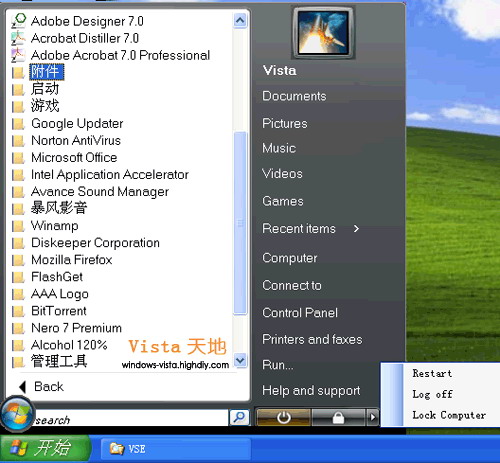Click the programs list scrollbar thumb
Image resolution: width=500 pixels, height=463 pixels.
240,223
